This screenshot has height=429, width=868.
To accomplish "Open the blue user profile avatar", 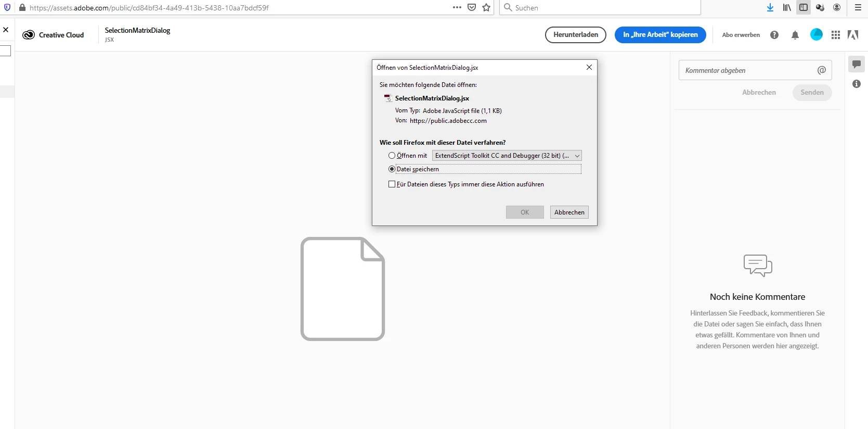I will pos(817,34).
